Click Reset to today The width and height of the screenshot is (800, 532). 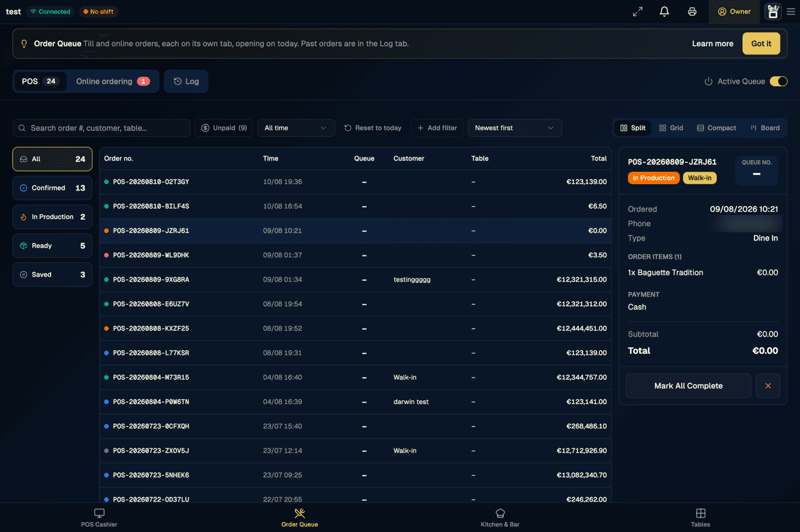point(373,128)
